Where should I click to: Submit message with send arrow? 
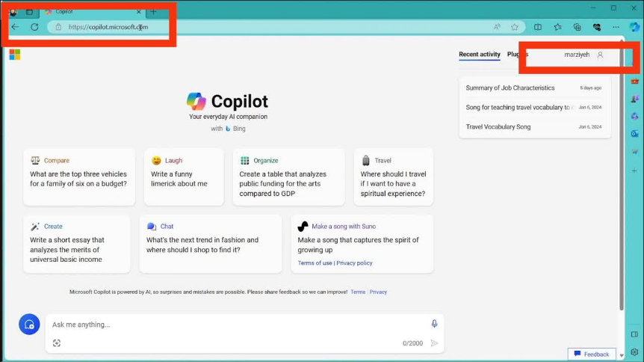click(x=434, y=343)
